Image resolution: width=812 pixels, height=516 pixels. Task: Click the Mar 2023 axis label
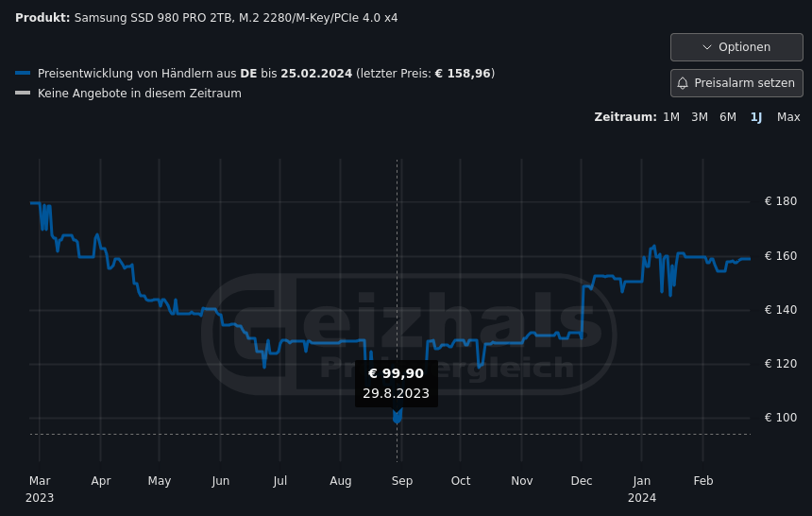tap(40, 489)
